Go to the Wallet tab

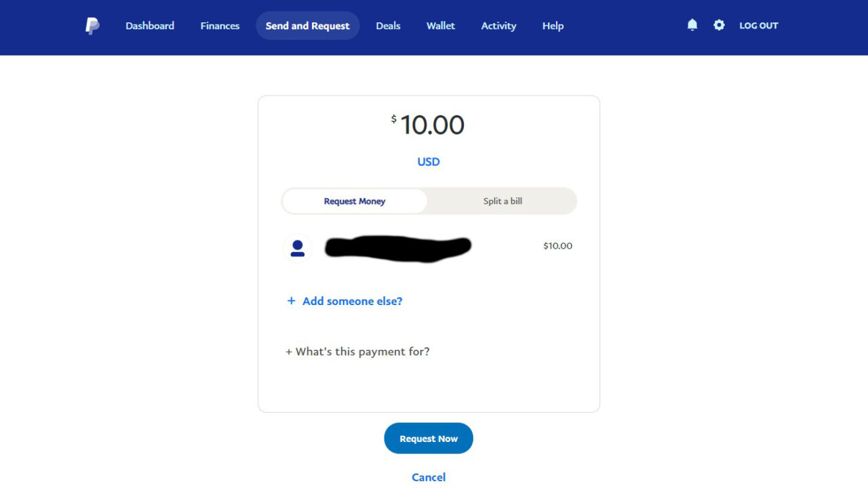[x=440, y=25]
